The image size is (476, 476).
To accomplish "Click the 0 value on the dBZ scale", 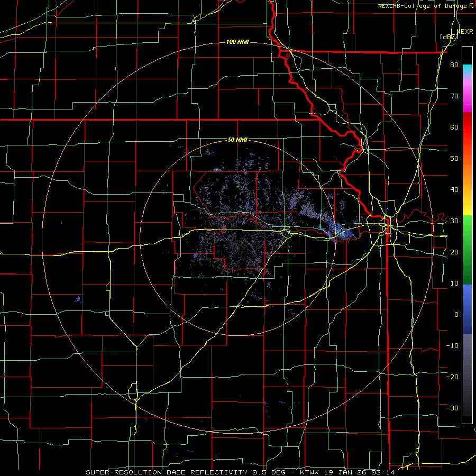I will click(x=456, y=315).
